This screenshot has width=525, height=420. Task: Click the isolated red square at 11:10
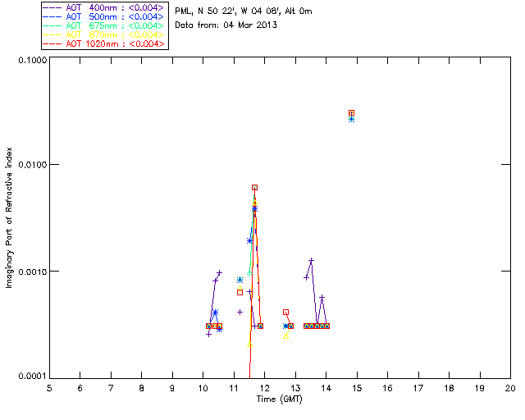coord(240,292)
